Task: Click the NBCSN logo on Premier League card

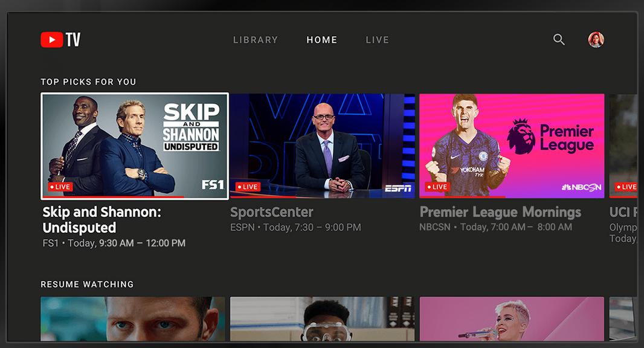Action: tap(581, 187)
